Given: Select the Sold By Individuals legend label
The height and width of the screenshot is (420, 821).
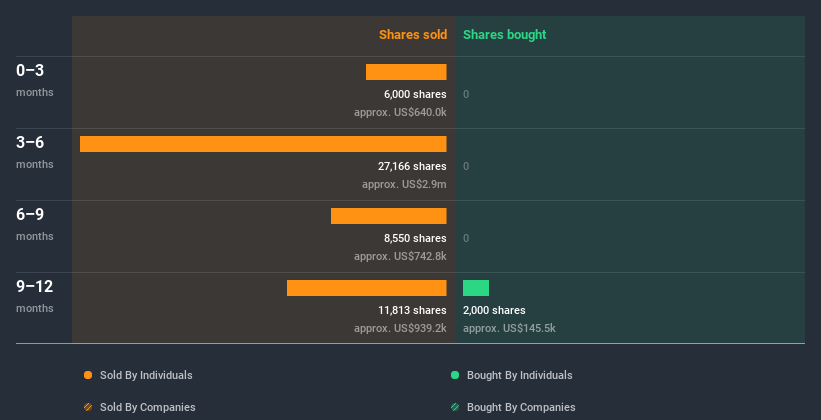Looking at the screenshot, I should tap(146, 375).
